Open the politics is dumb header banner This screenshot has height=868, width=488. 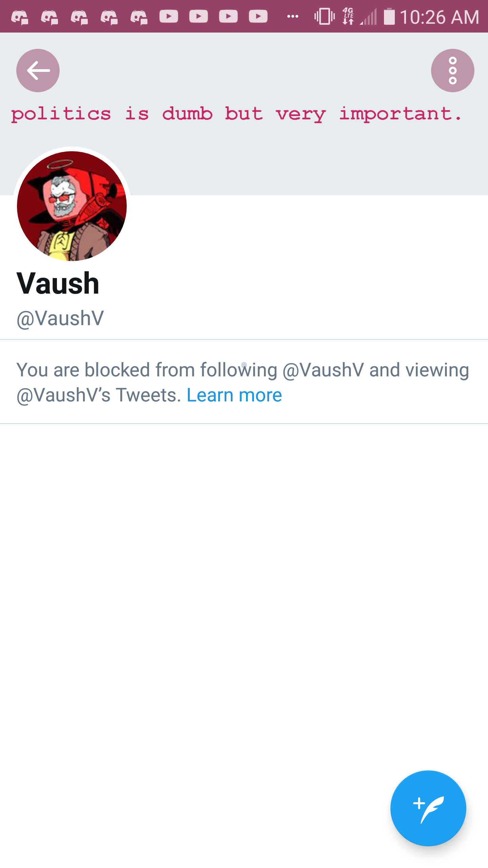[244, 114]
